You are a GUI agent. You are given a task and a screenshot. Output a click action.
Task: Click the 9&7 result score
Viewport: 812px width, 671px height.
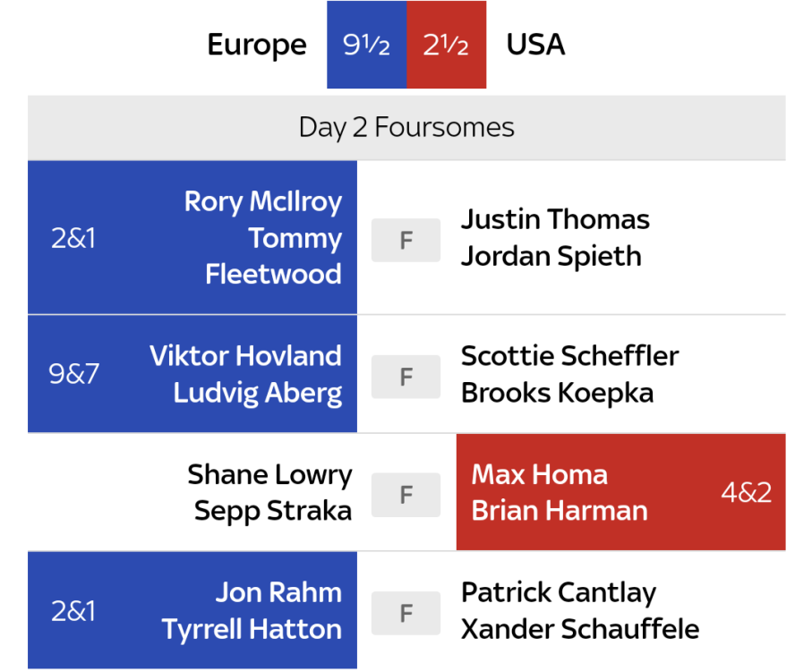tap(73, 374)
